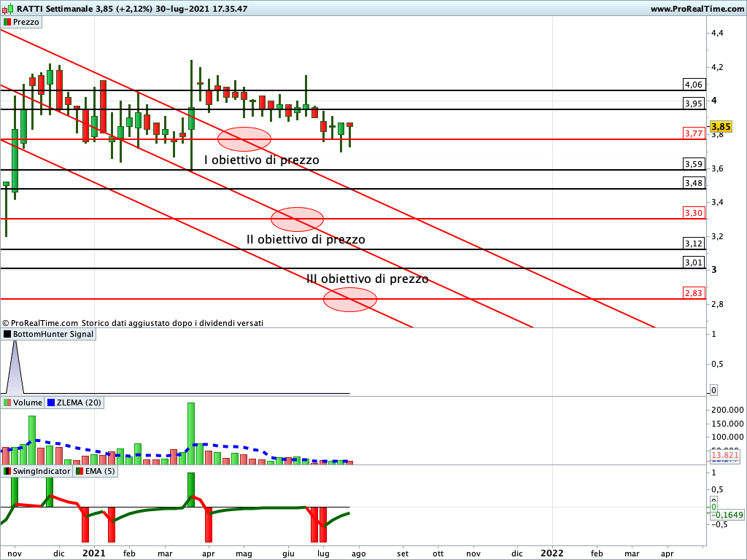Image resolution: width=747 pixels, height=560 pixels.
Task: Open the www.ProRealTime.com link
Action: pyautogui.click(x=696, y=9)
